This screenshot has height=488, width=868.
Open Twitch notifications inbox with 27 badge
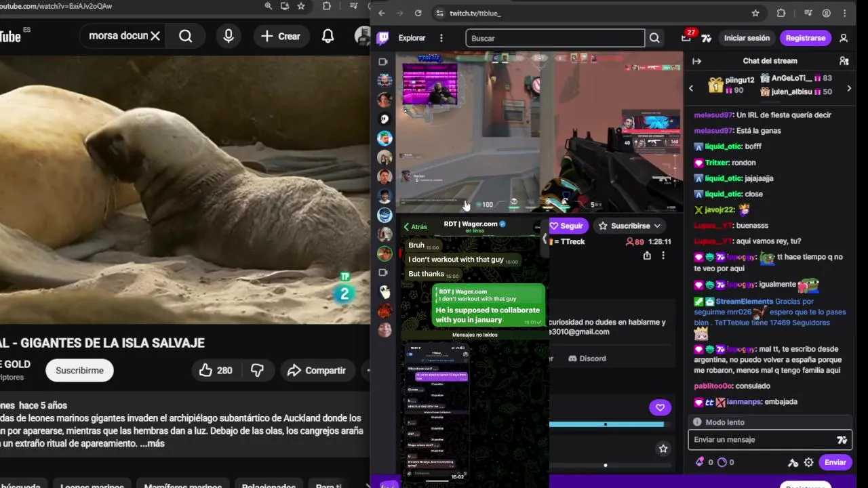coord(686,38)
